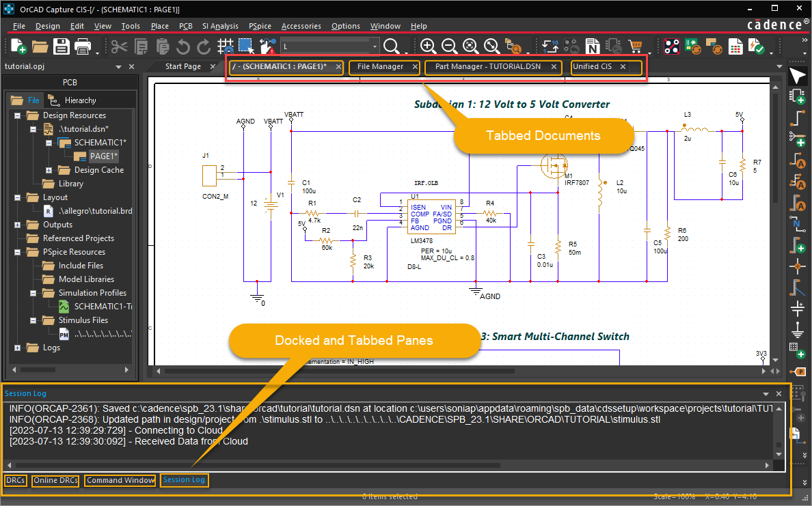Toggle snap to grid in the toolbar
Viewport: 812px width, 506px height.
(226, 46)
